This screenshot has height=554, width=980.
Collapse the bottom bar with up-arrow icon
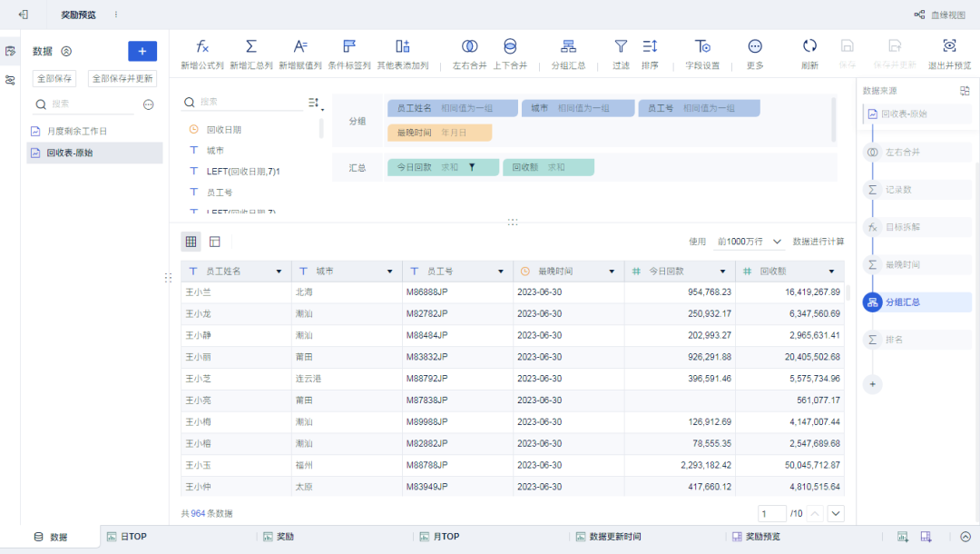pos(965,537)
